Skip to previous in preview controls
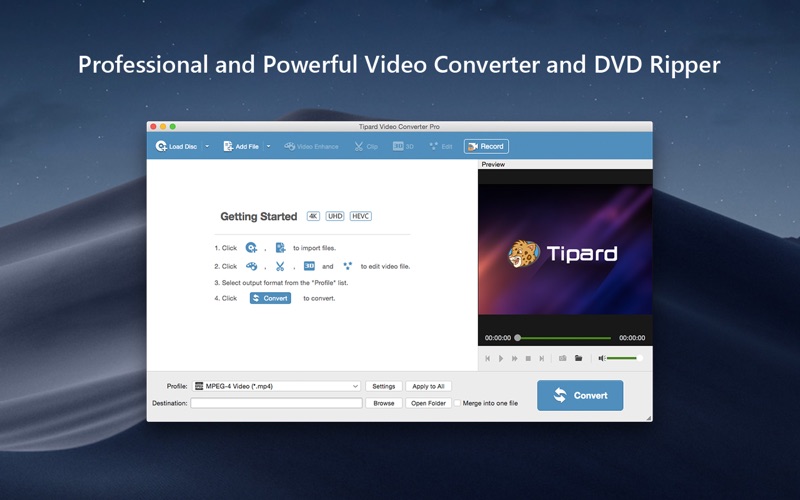The image size is (800, 500). [487, 359]
